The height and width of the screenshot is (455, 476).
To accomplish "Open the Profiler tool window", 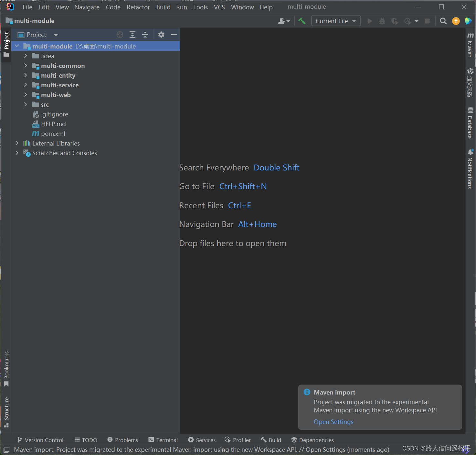I will tap(238, 440).
